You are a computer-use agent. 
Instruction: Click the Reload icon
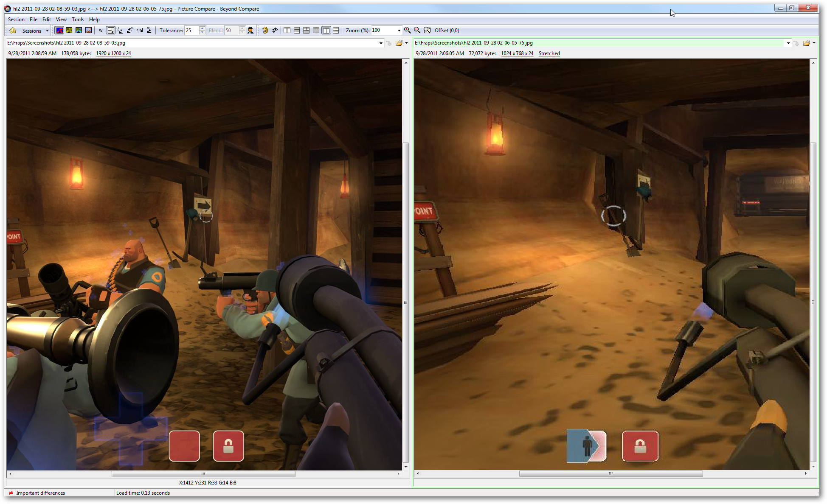[265, 31]
